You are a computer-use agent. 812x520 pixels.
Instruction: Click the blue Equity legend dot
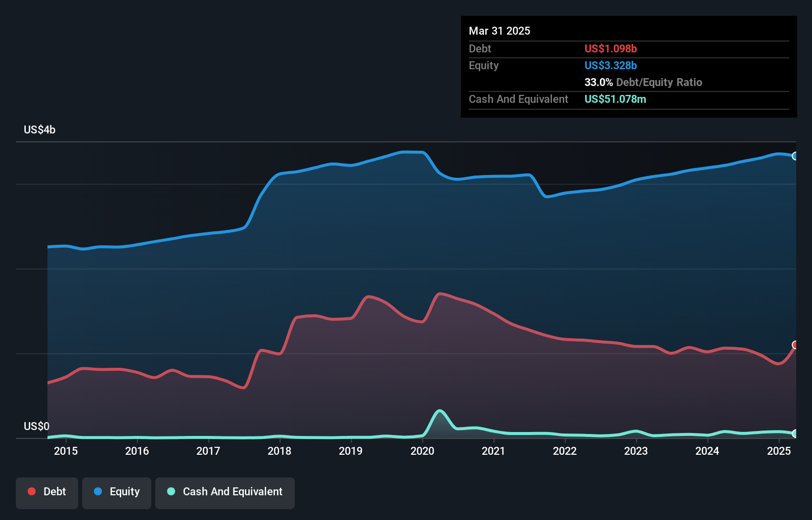pos(99,492)
